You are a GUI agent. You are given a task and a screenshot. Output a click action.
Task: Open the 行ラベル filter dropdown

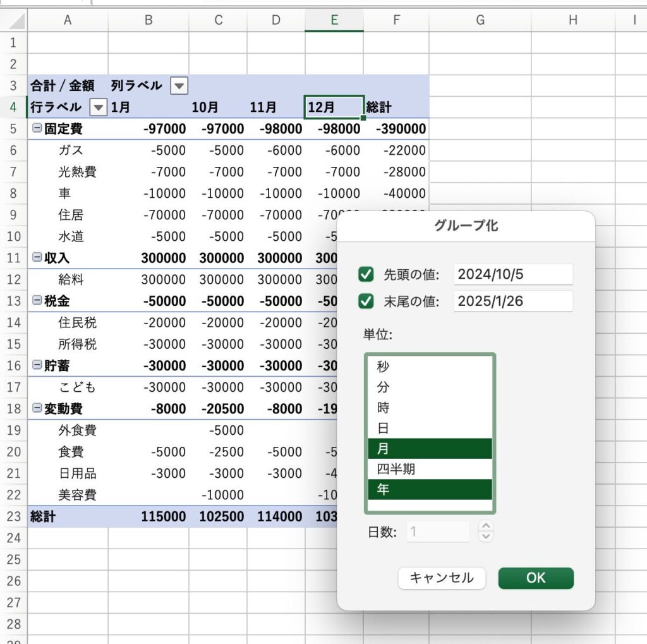click(x=99, y=107)
